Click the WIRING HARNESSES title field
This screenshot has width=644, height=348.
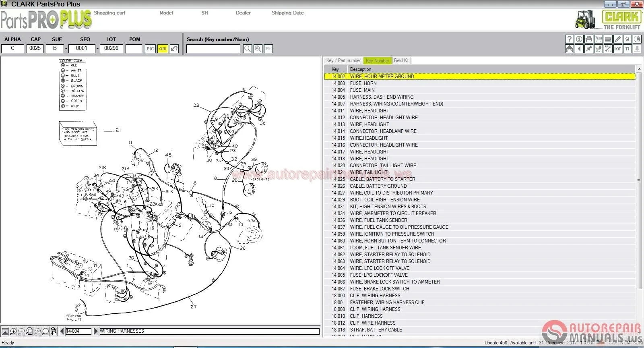[209, 331]
